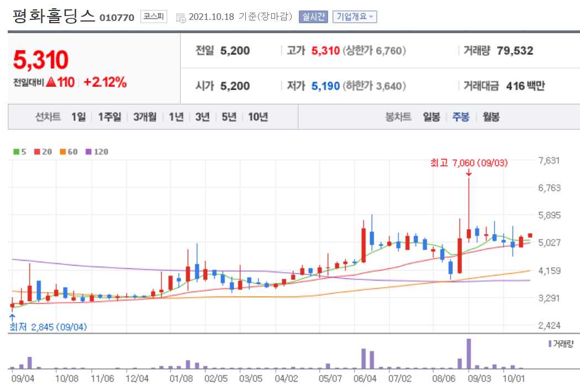The image size is (580, 392).
Task: Select the 1주일 line chart tab
Action: pos(109,117)
